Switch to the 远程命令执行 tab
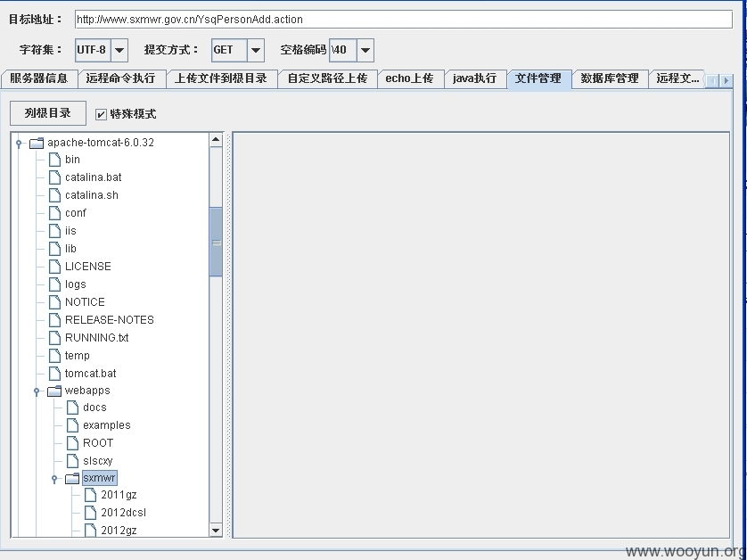The width and height of the screenshot is (747, 560). click(x=121, y=79)
